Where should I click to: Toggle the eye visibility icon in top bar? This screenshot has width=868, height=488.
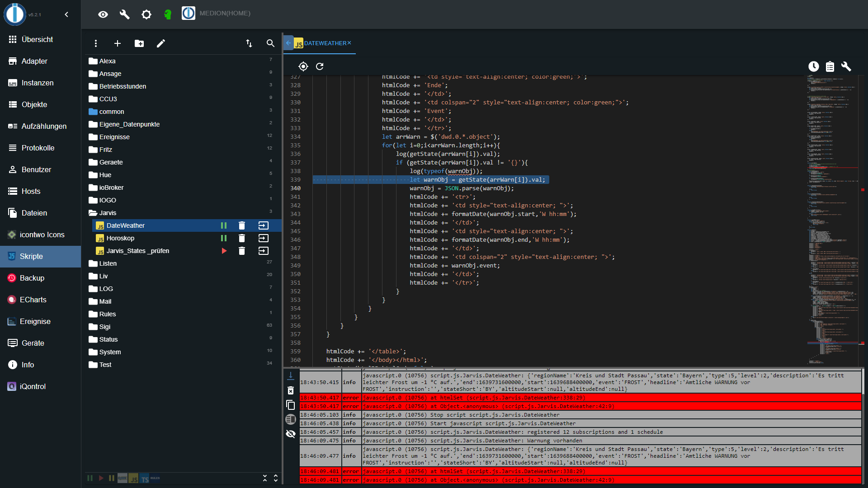[103, 14]
